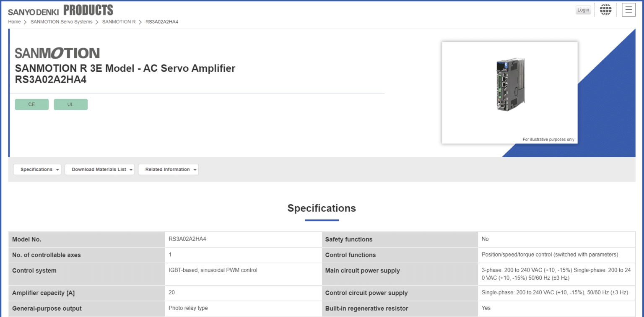Image resolution: width=644 pixels, height=317 pixels.
Task: Click the Login button
Action: point(583,10)
